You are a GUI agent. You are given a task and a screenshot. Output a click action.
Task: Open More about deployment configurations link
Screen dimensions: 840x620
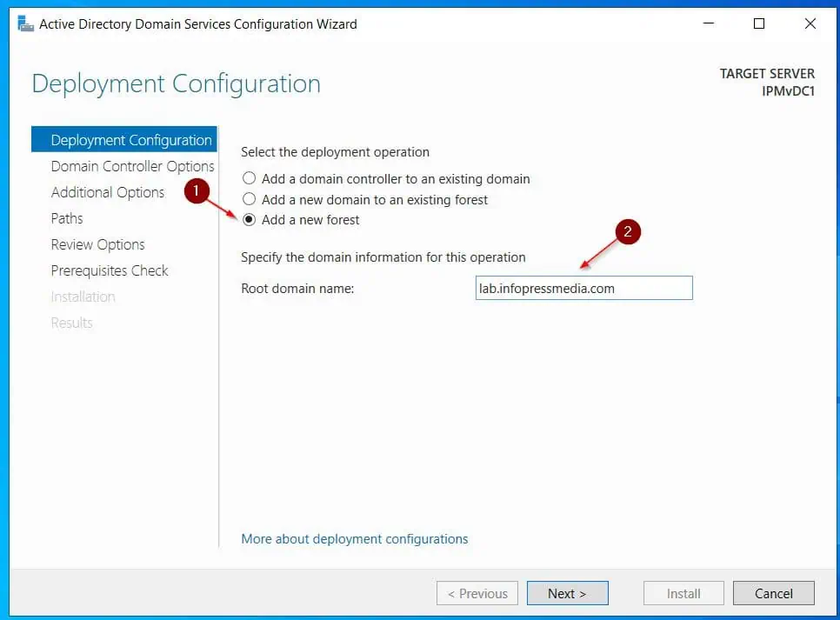pyautogui.click(x=355, y=538)
